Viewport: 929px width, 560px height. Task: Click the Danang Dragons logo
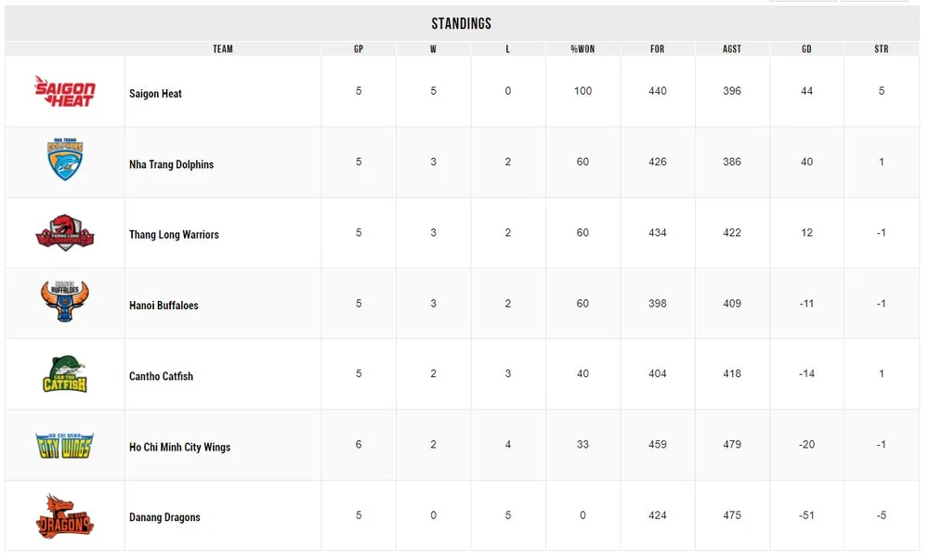point(64,515)
